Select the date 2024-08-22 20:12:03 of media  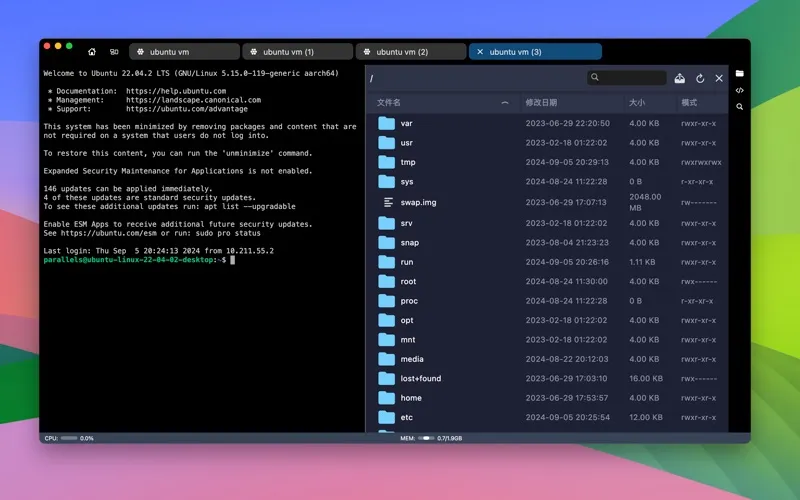567,359
